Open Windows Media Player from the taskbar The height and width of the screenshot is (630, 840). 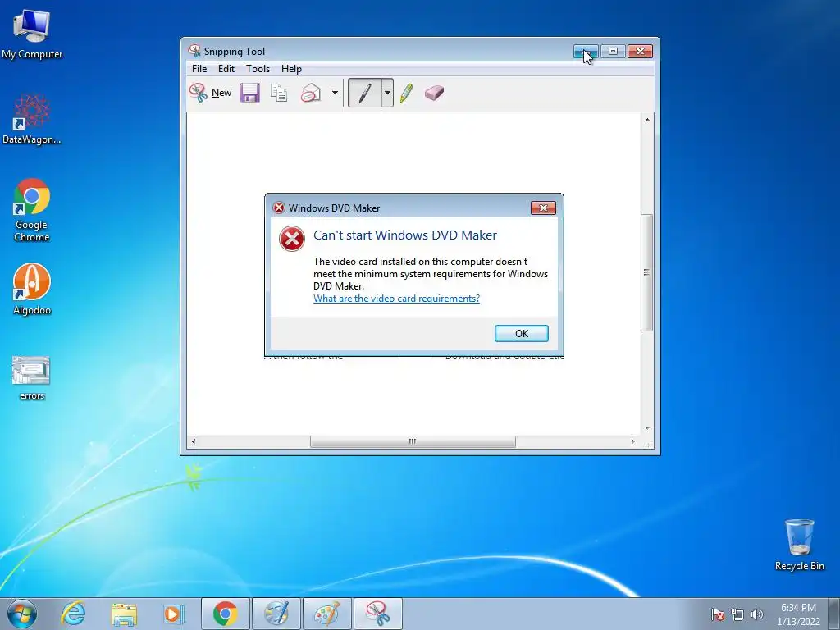tap(173, 614)
